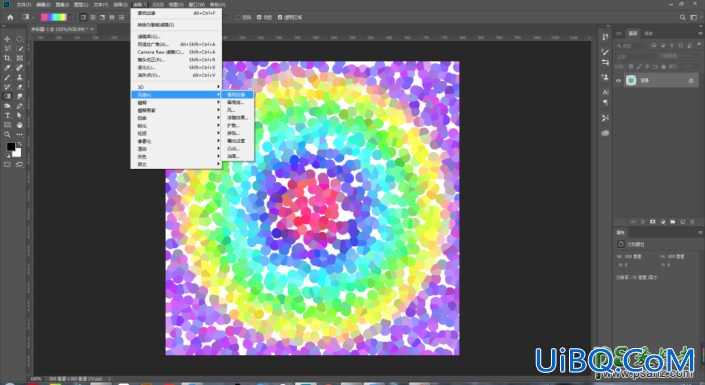The width and height of the screenshot is (705, 385).
Task: Select the Path Selection arrow tool
Action: pos(19,116)
